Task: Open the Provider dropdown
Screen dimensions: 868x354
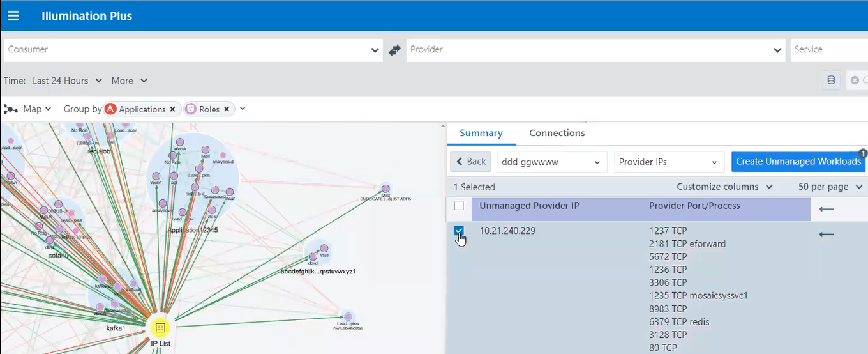Action: tap(595, 49)
